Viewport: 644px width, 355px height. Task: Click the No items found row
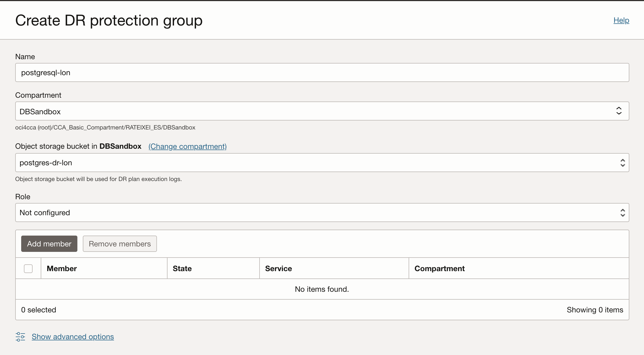tap(322, 289)
